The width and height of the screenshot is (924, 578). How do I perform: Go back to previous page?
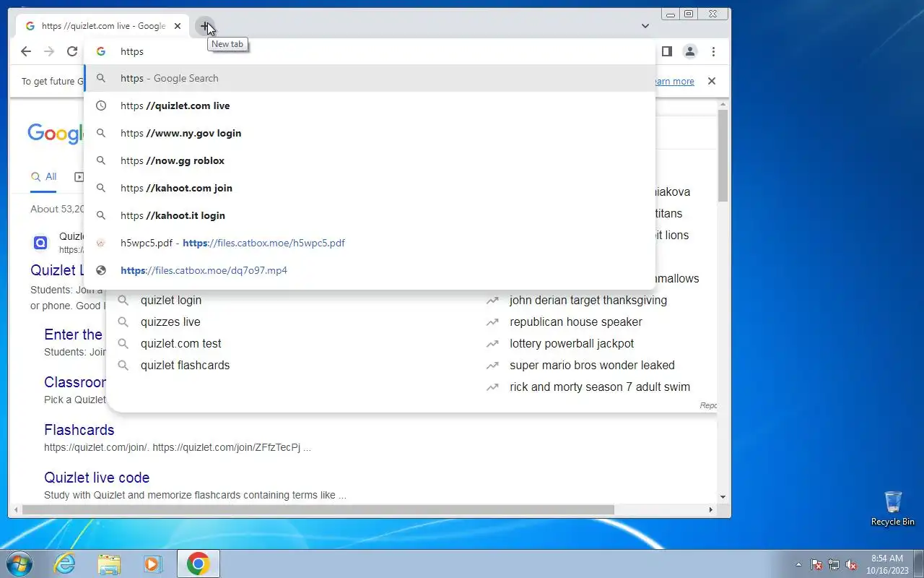tap(26, 51)
